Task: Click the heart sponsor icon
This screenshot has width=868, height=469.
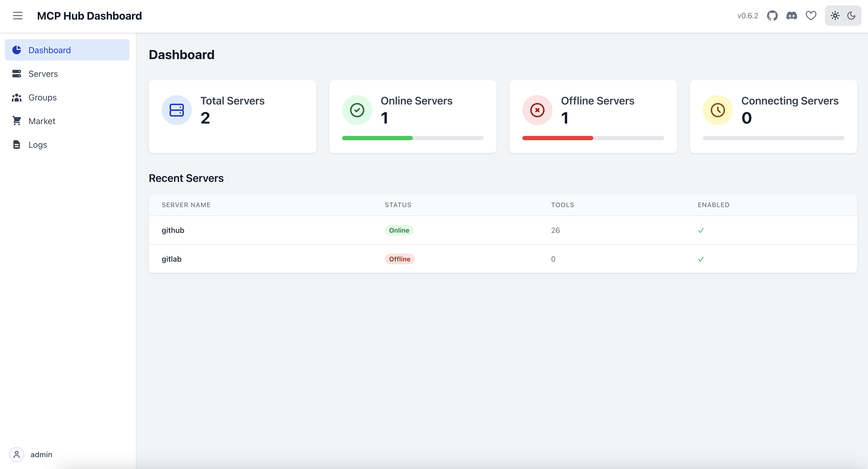Action: coord(811,16)
